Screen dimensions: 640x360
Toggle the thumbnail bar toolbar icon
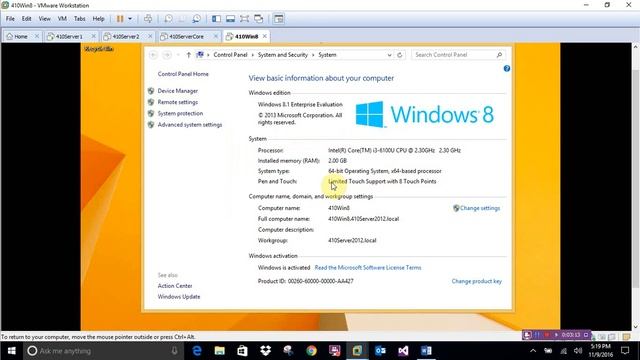tap(230, 19)
